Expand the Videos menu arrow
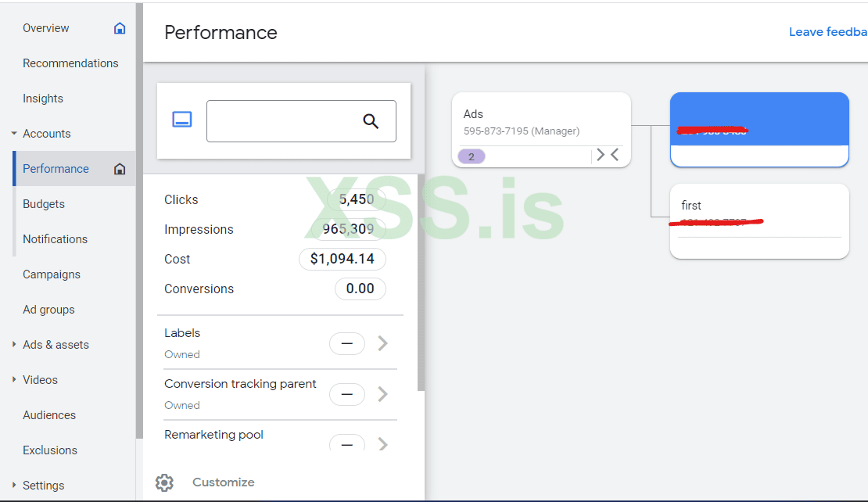This screenshot has width=868, height=502. pos(14,380)
